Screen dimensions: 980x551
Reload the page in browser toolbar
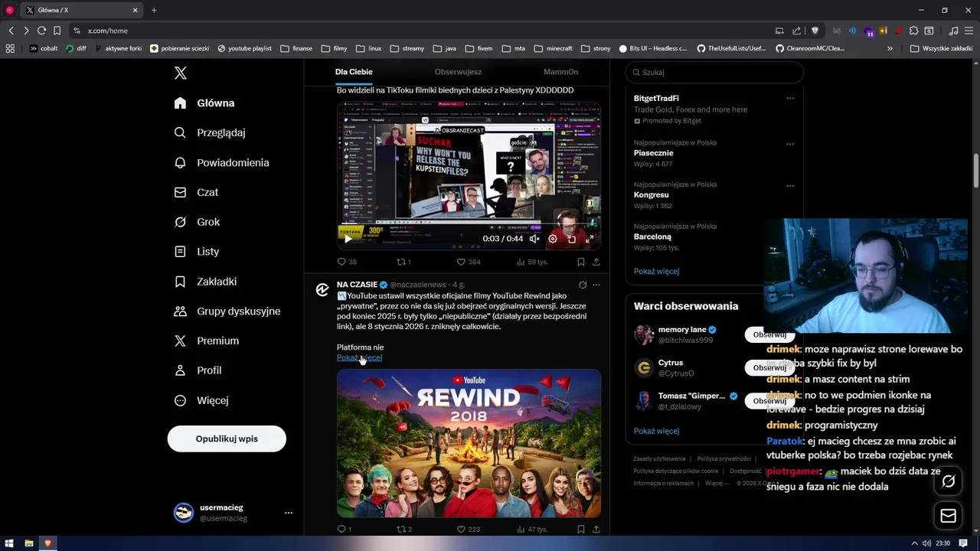pyautogui.click(x=41, y=31)
